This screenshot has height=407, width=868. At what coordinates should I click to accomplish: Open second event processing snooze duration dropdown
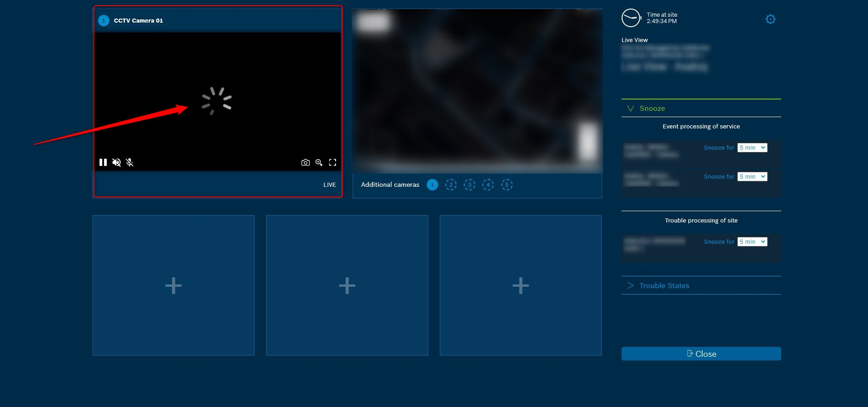[752, 177]
